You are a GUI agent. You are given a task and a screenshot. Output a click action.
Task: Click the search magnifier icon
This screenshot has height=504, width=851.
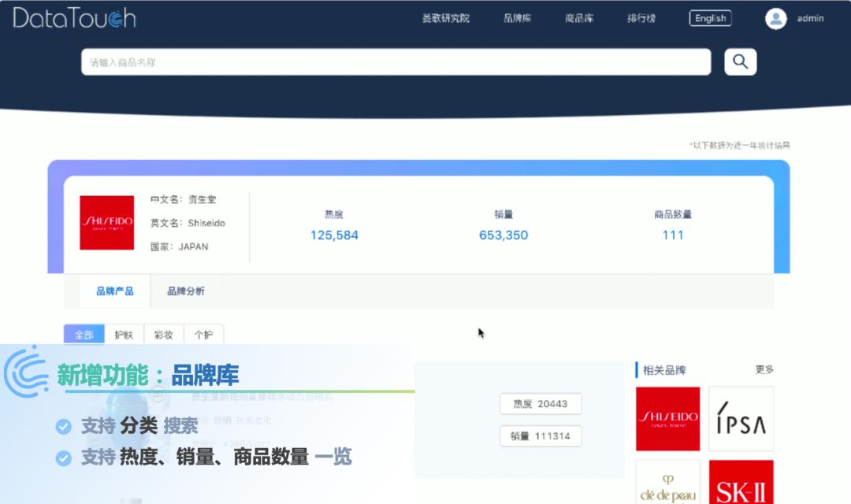739,61
